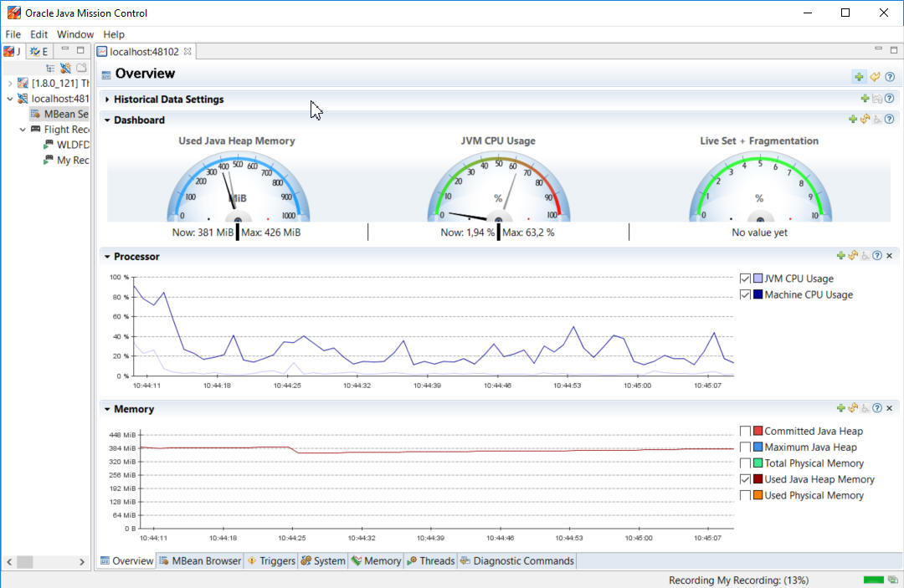
Task: Click tree layout icon in JVM Browser toolbar
Action: tap(50, 68)
